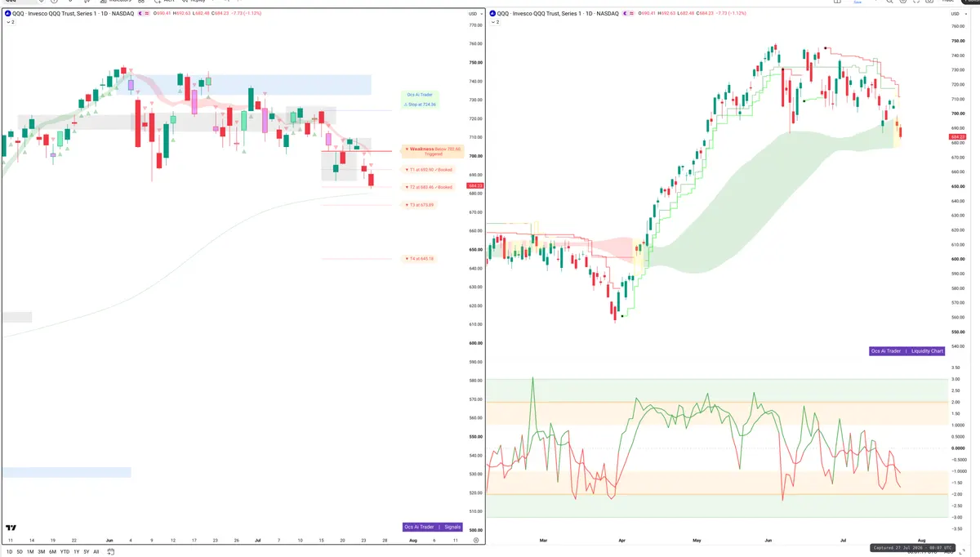Click the Save button in top toolbar

[857, 2]
